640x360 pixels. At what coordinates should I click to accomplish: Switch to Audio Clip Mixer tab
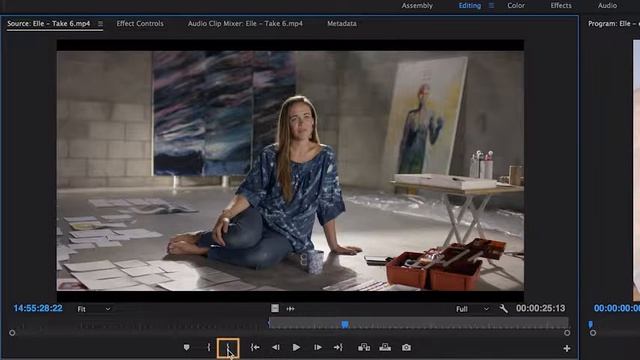245,24
